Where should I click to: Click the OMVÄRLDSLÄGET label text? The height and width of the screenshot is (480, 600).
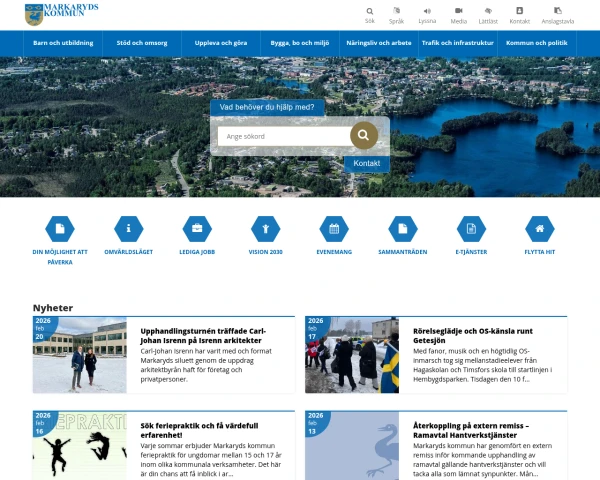pyautogui.click(x=129, y=252)
